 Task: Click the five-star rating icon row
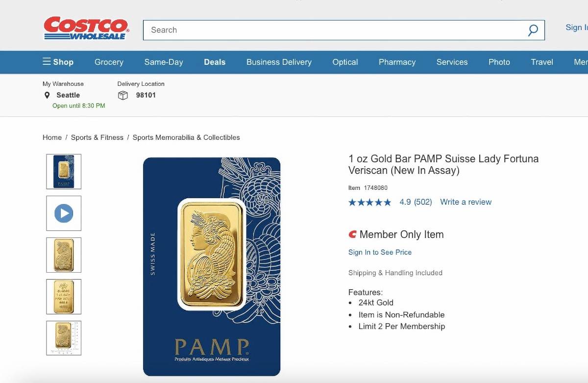[369, 202]
